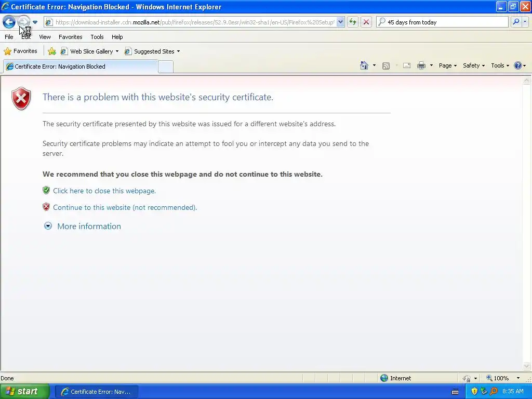Open the Web Slice Gallery link

(x=87, y=51)
